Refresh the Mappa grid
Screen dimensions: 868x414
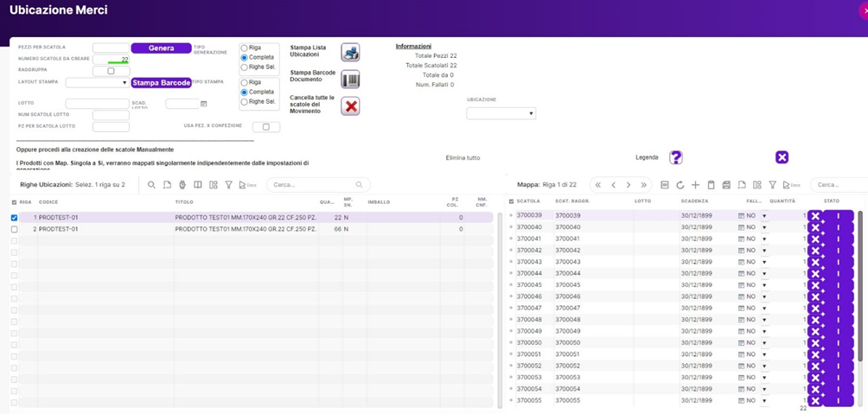[x=680, y=185]
